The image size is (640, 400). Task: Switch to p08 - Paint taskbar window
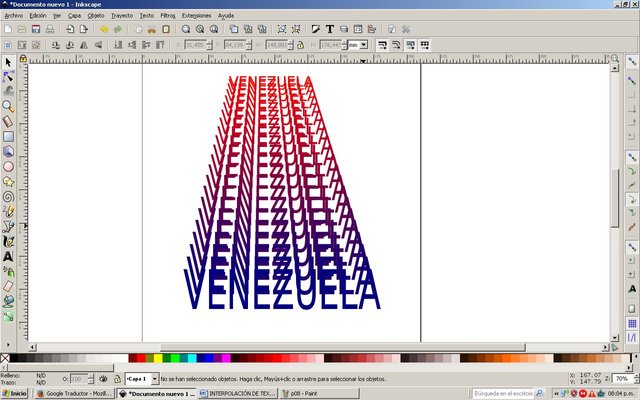click(320, 393)
